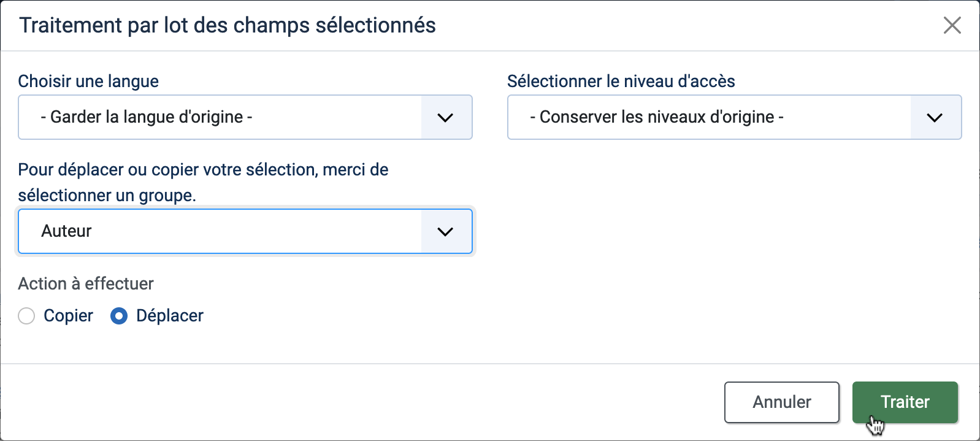Click the 'Copier' option label
This screenshot has height=441, width=980.
point(68,316)
